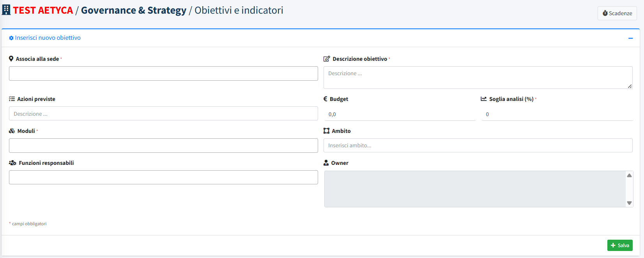644x258 pixels.
Task: Focus the Inserisci ambito input field
Action: pyautogui.click(x=478, y=146)
